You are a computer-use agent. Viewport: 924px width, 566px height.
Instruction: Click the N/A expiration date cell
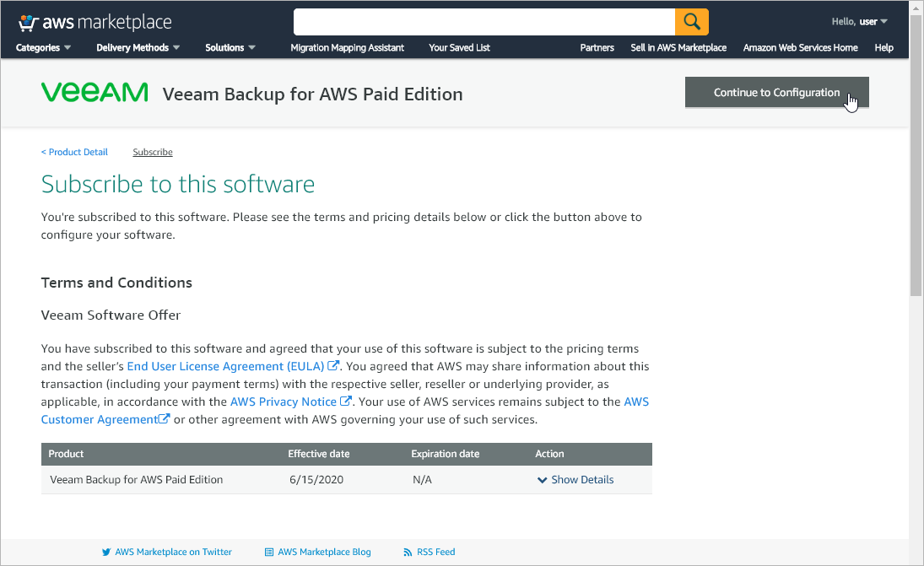click(423, 479)
